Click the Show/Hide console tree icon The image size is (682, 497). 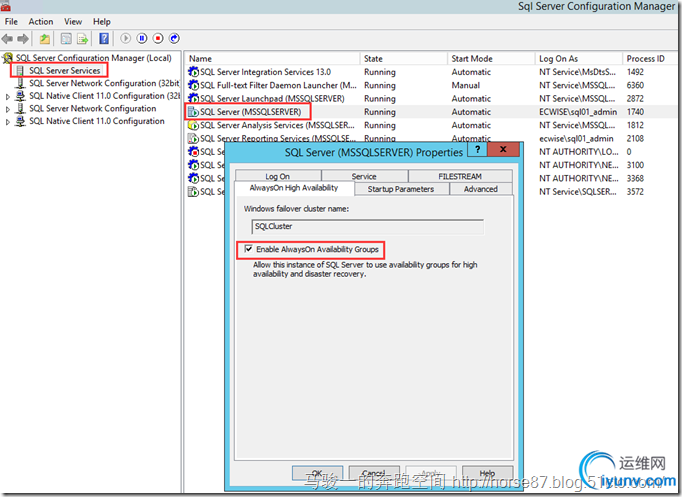(x=66, y=39)
